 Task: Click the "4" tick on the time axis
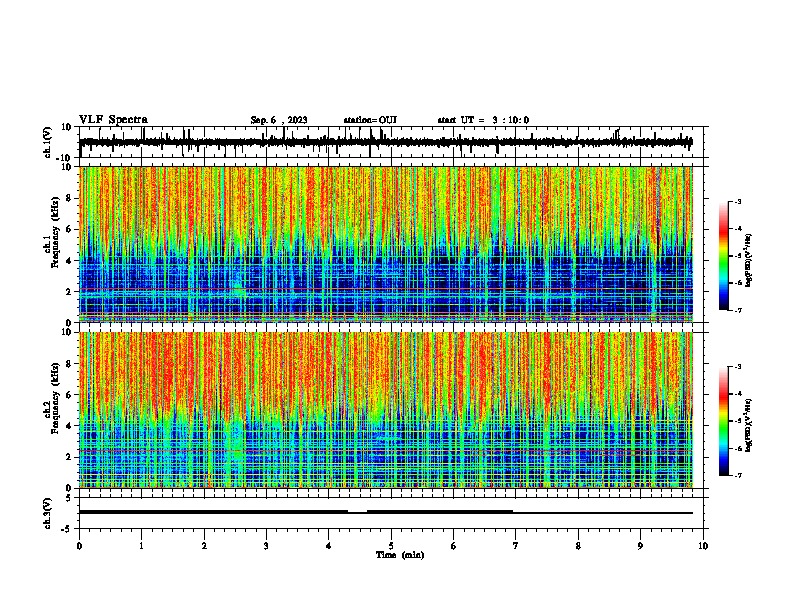click(x=329, y=546)
